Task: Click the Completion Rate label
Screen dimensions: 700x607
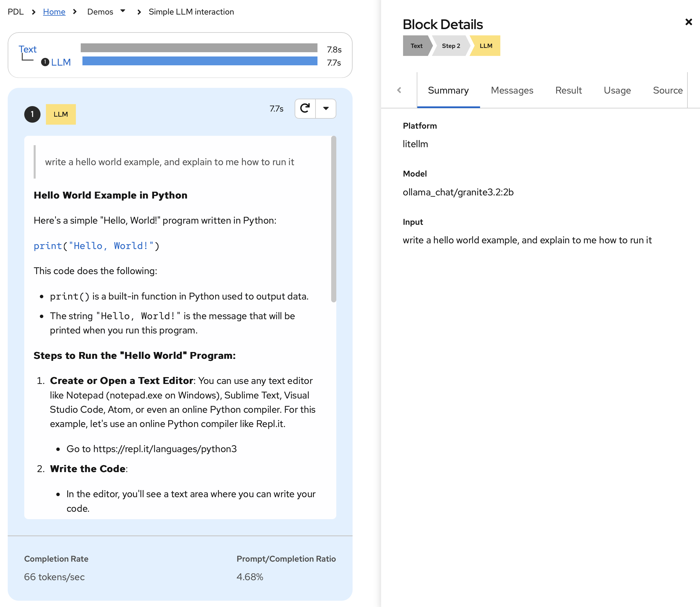Action: pos(56,559)
